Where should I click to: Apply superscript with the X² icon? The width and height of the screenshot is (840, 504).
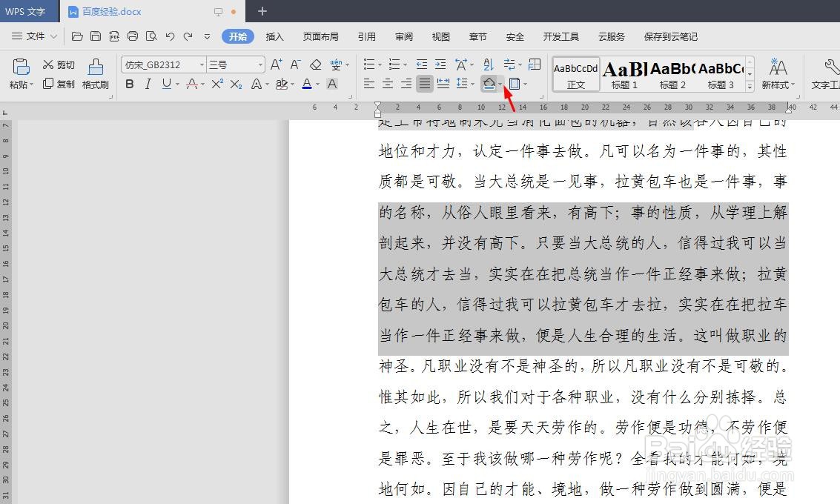tap(216, 83)
